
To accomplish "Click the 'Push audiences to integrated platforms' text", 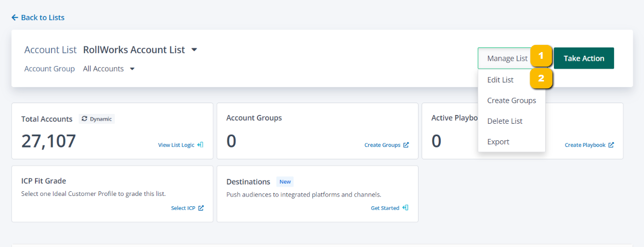I will [x=304, y=194].
